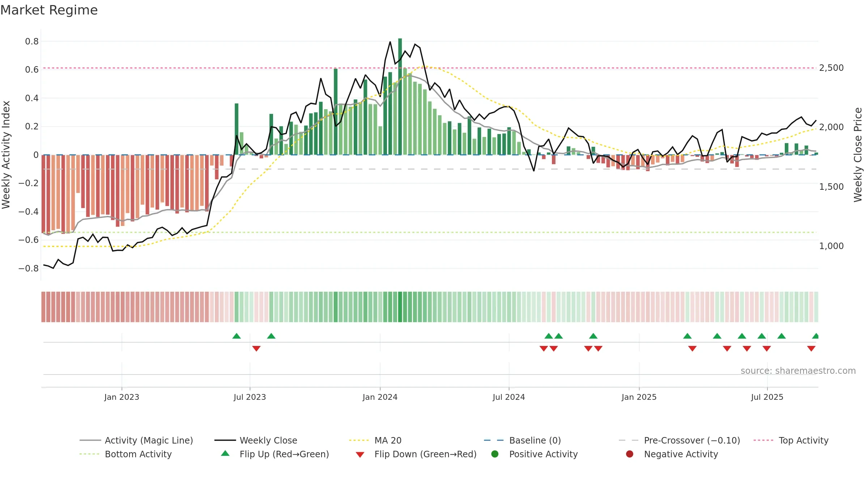Click the 1,000 right-axis price label

click(x=831, y=246)
